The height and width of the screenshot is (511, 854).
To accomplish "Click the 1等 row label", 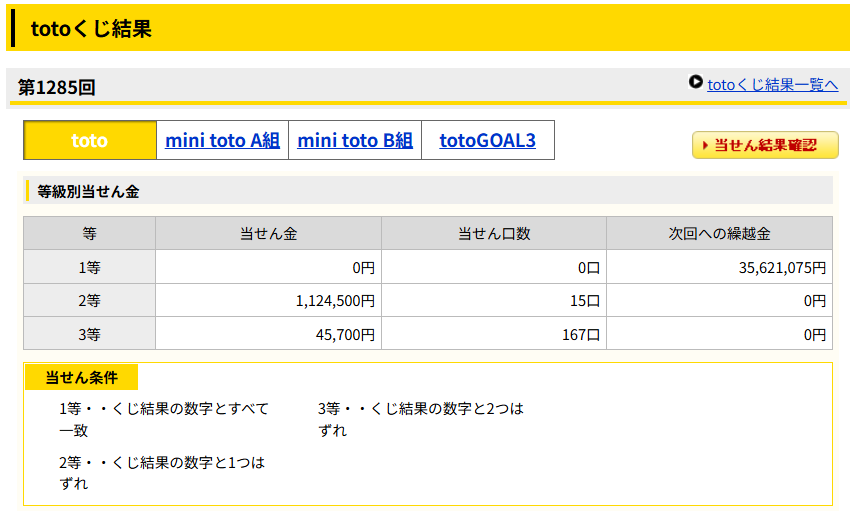I will (89, 267).
